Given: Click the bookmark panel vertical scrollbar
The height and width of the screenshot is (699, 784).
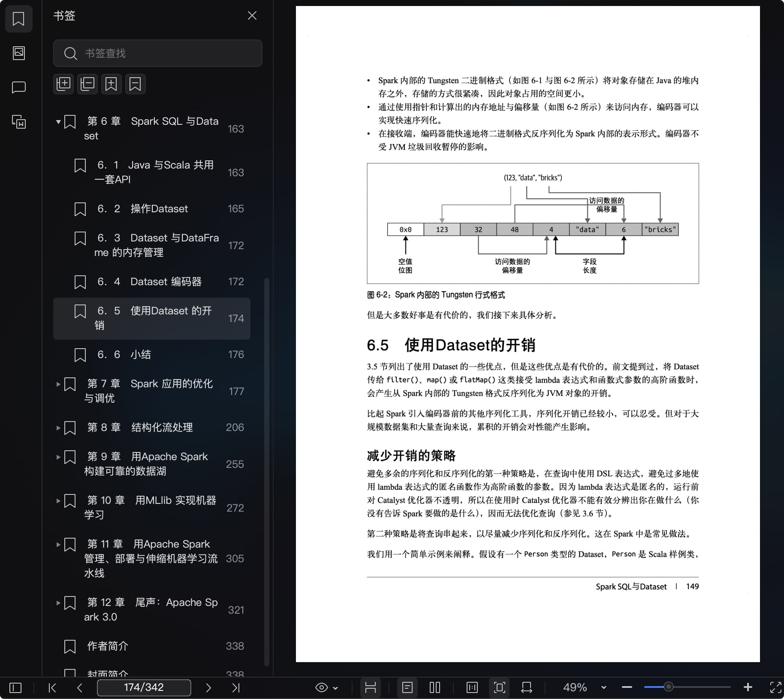Looking at the screenshot, I should (x=267, y=472).
